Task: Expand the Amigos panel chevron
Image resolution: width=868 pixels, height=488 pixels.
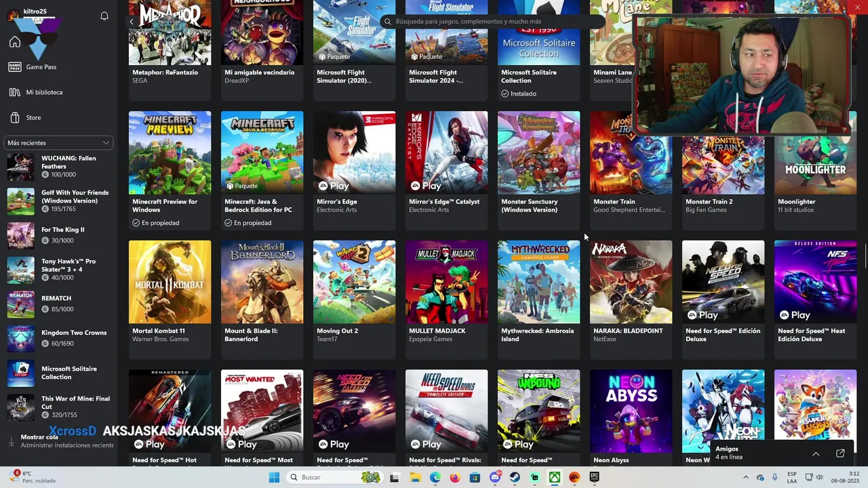Action: click(x=816, y=453)
